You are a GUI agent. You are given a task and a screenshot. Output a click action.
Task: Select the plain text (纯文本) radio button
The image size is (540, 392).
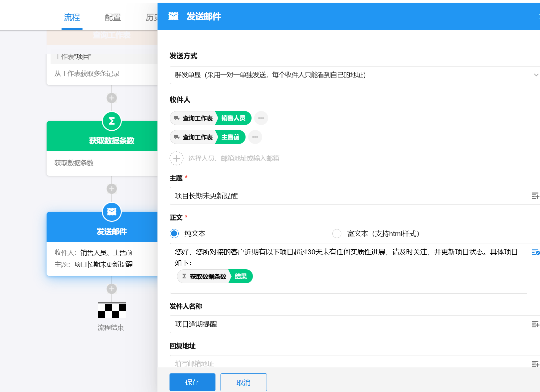[x=174, y=233]
